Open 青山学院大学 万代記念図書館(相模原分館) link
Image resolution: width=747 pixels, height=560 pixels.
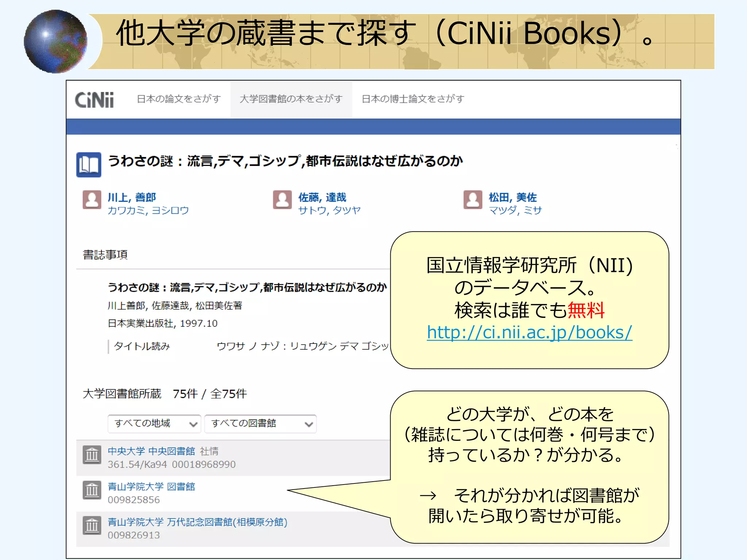[197, 522]
